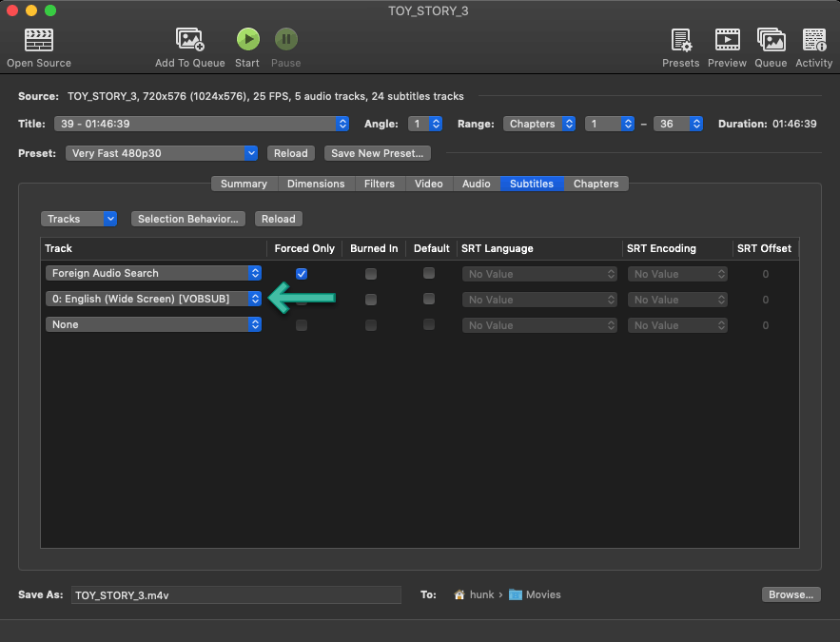Click the Movies folder icon in destination

tap(516, 594)
